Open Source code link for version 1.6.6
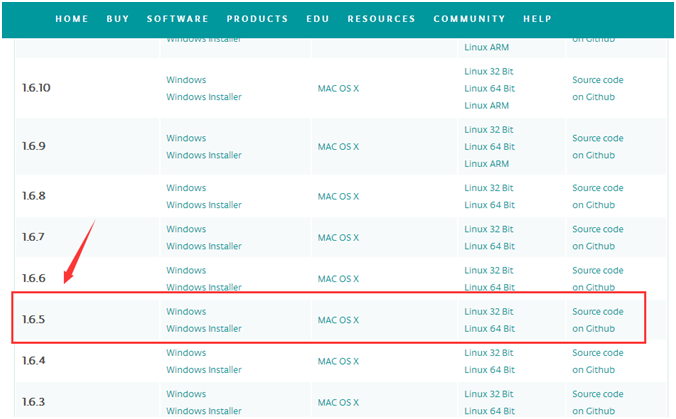The image size is (676, 419). pos(598,270)
